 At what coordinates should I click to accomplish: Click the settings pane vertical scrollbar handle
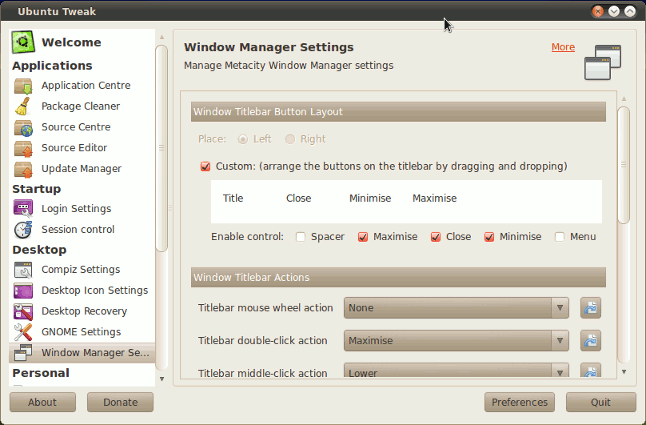click(624, 165)
